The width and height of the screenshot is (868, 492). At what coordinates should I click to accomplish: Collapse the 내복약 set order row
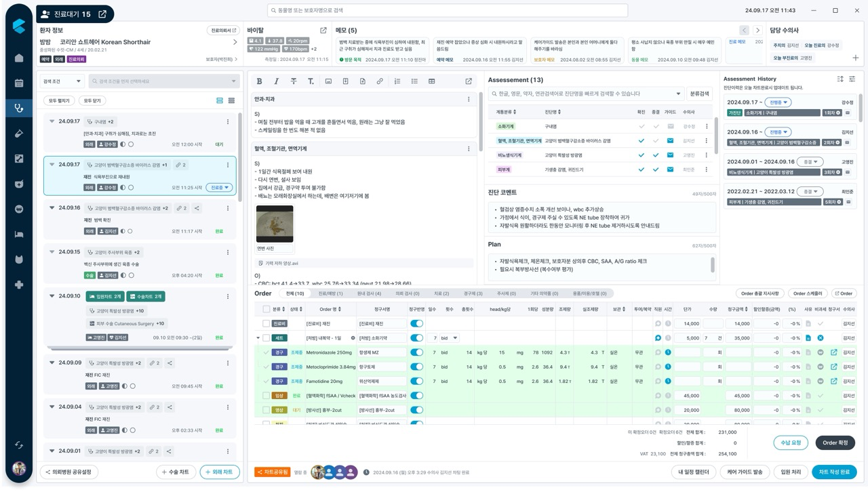(258, 338)
